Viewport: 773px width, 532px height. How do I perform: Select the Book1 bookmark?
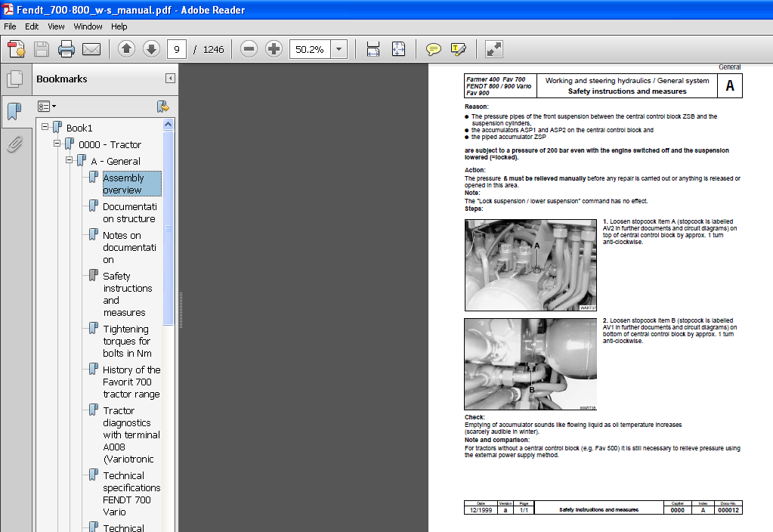[79, 128]
